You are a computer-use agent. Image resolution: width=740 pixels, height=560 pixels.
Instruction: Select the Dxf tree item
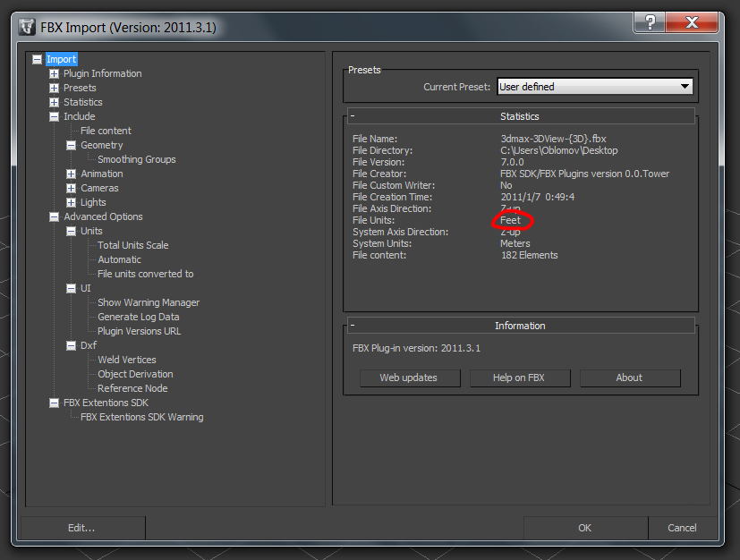point(89,346)
